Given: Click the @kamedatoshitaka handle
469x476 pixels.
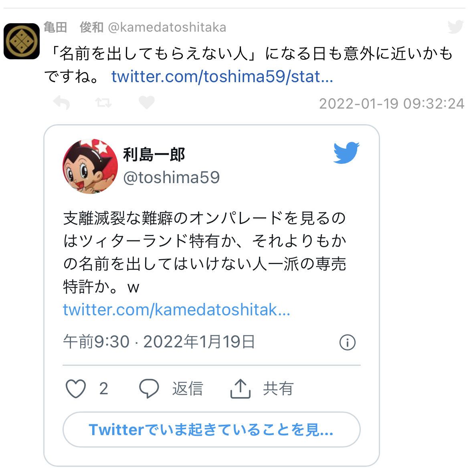Looking at the screenshot, I should 167,27.
